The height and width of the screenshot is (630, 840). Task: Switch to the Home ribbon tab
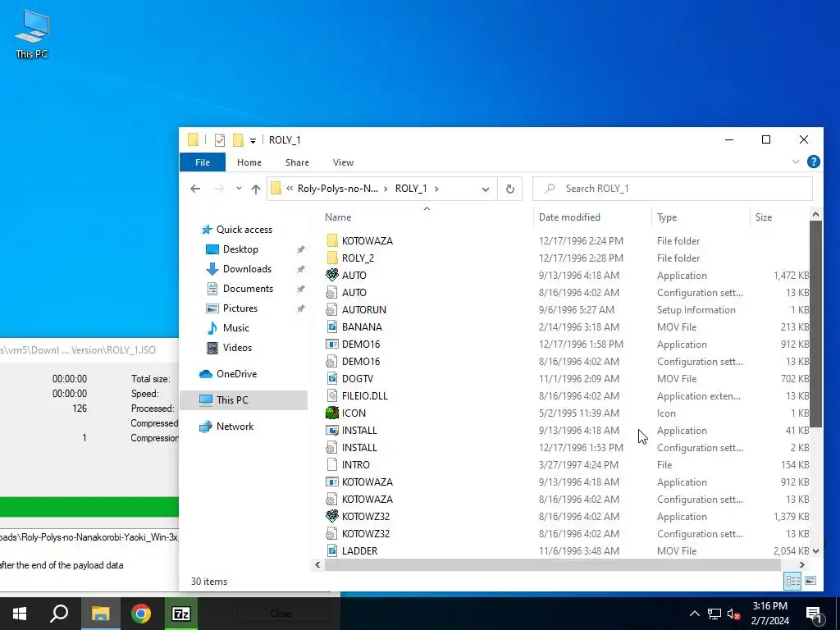click(249, 162)
